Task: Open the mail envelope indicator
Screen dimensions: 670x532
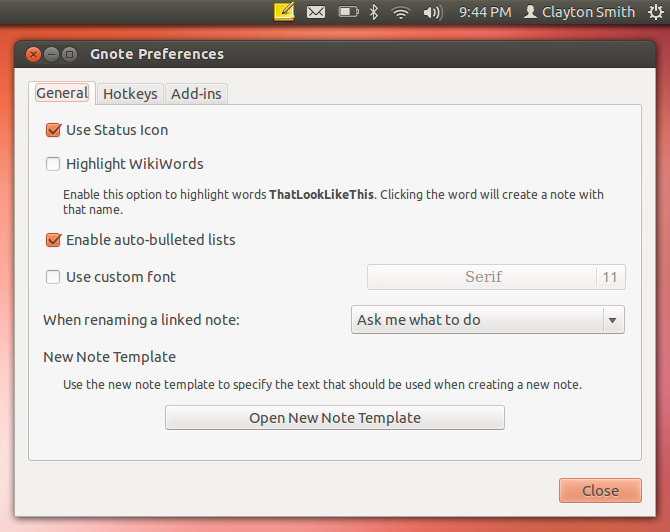Action: pos(316,12)
